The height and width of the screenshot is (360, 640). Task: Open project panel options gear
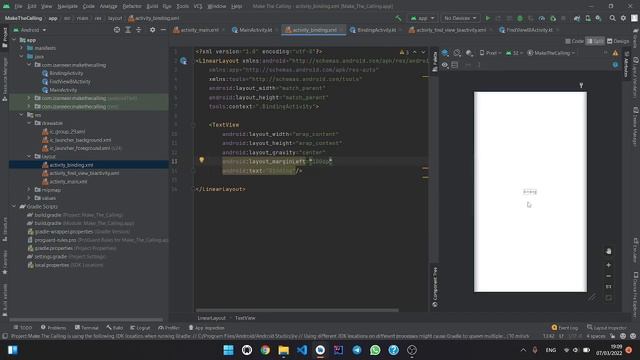[x=152, y=30]
